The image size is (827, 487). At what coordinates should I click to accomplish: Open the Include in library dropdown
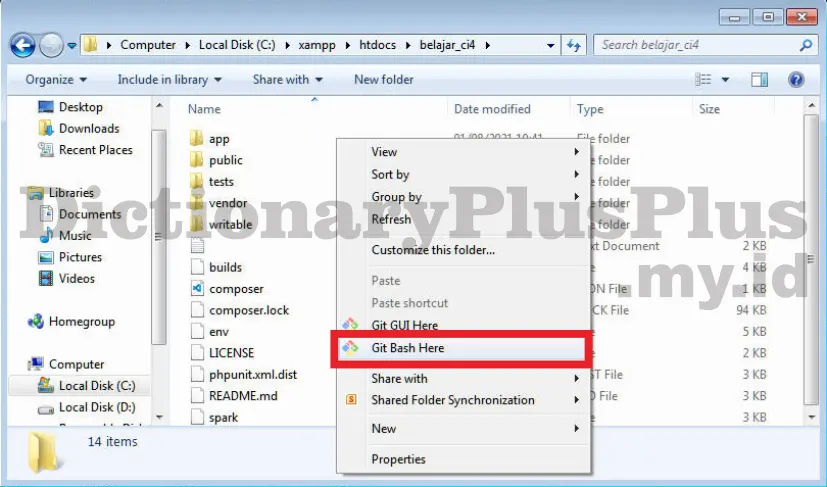169,80
